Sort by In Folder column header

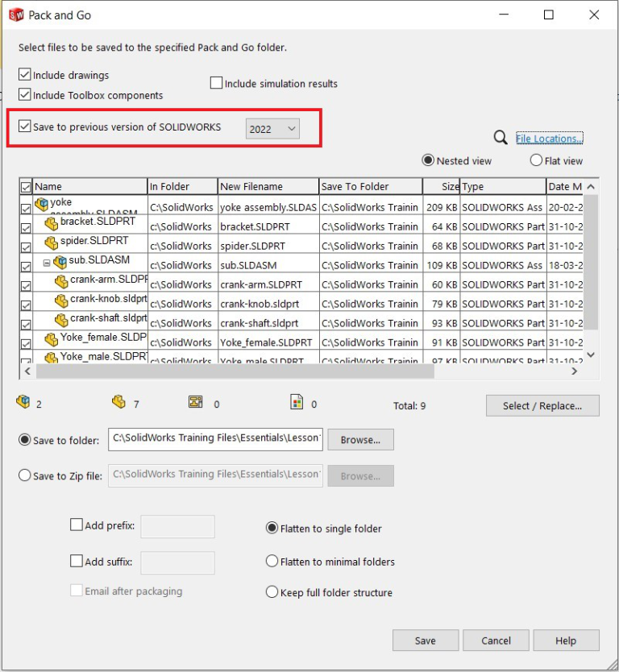click(x=183, y=186)
